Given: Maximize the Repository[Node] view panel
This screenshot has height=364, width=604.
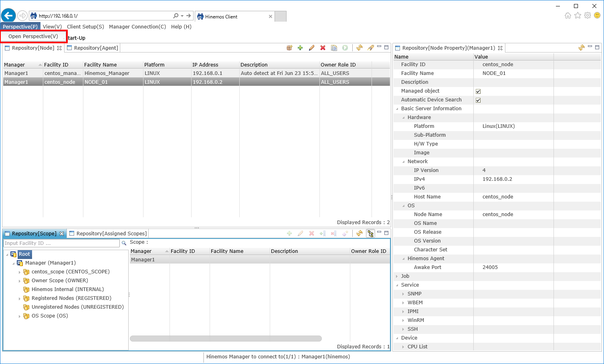Looking at the screenshot, I should [386, 47].
